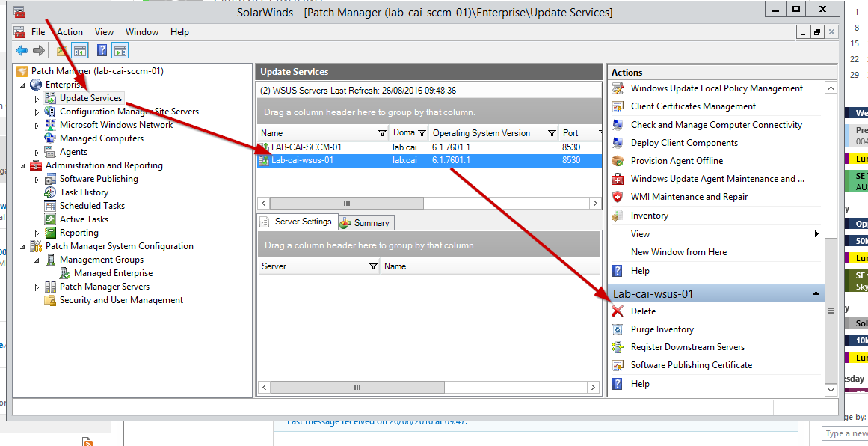Click the Help icon under Lab-cai-wsus-01 section
The height and width of the screenshot is (446, 868).
coord(618,383)
